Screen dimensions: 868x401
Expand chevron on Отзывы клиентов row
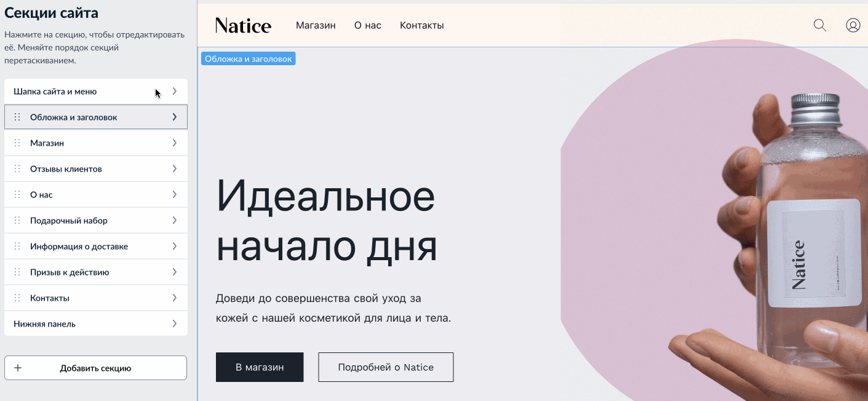click(x=175, y=169)
